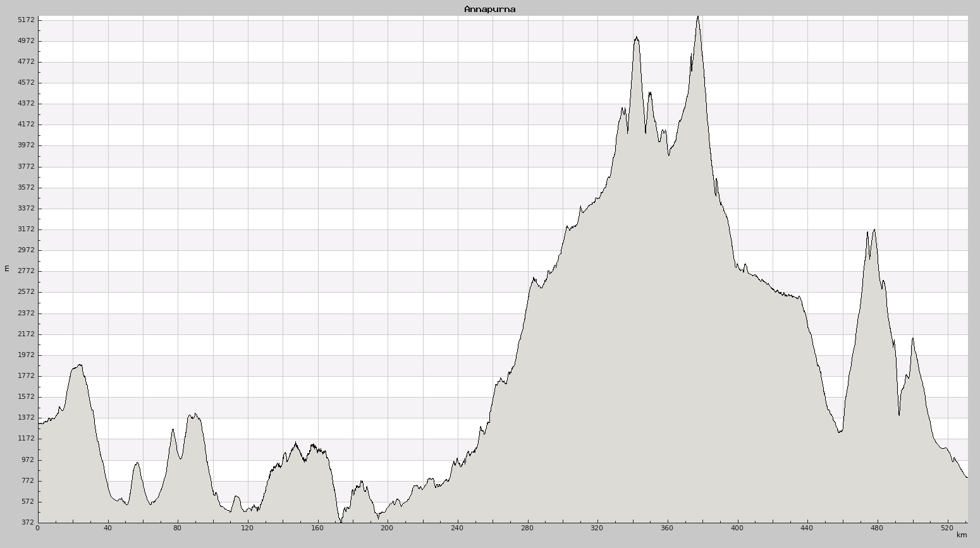The height and width of the screenshot is (548, 980).
Task: Click the 'm' y-axis unit label
Action: click(7, 268)
